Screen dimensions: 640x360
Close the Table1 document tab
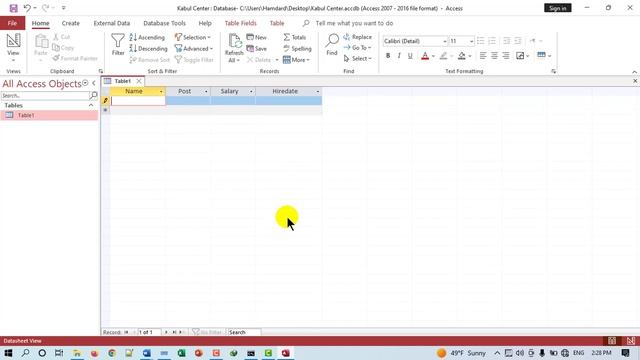139,81
